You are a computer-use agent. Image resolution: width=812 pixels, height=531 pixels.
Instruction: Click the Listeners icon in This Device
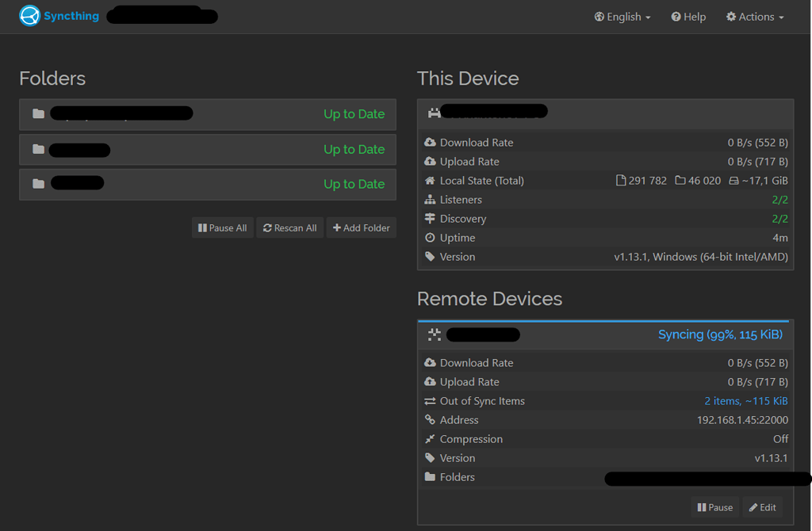(x=428, y=200)
